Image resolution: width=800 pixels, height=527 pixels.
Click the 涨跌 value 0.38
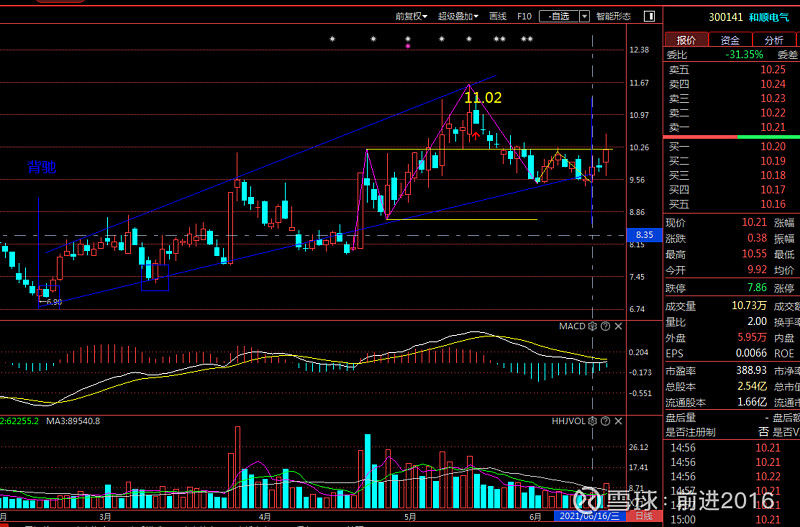[x=757, y=238]
